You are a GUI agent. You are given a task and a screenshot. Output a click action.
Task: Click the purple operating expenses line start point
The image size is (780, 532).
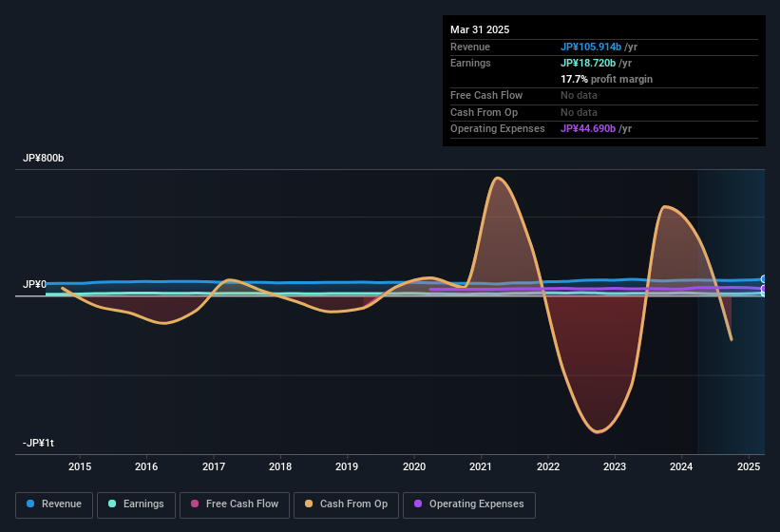point(430,290)
